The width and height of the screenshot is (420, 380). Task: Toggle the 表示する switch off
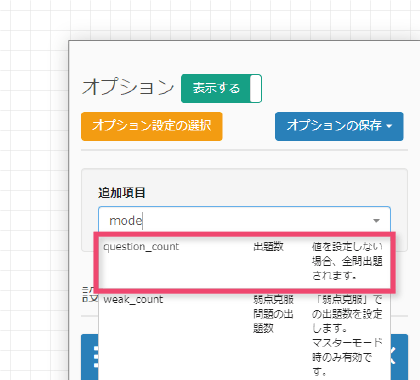tap(221, 88)
